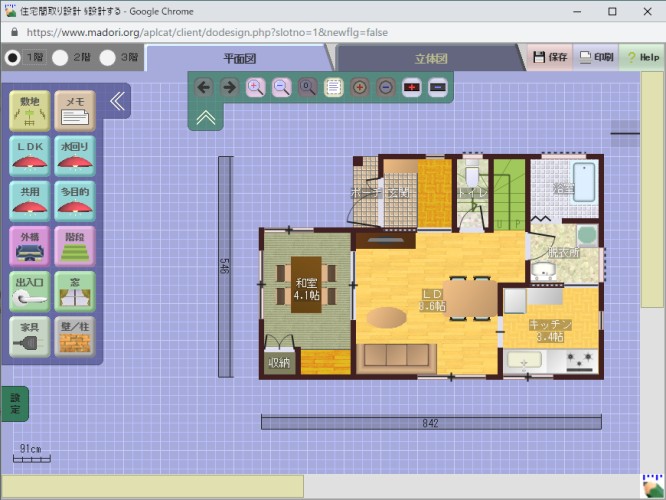Collapse the top toolbar with up chevrons

coord(204,117)
